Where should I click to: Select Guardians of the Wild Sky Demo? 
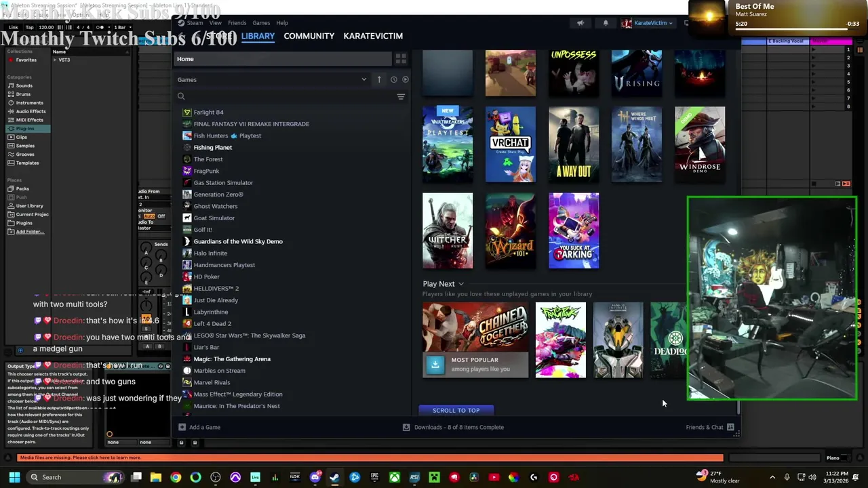238,241
